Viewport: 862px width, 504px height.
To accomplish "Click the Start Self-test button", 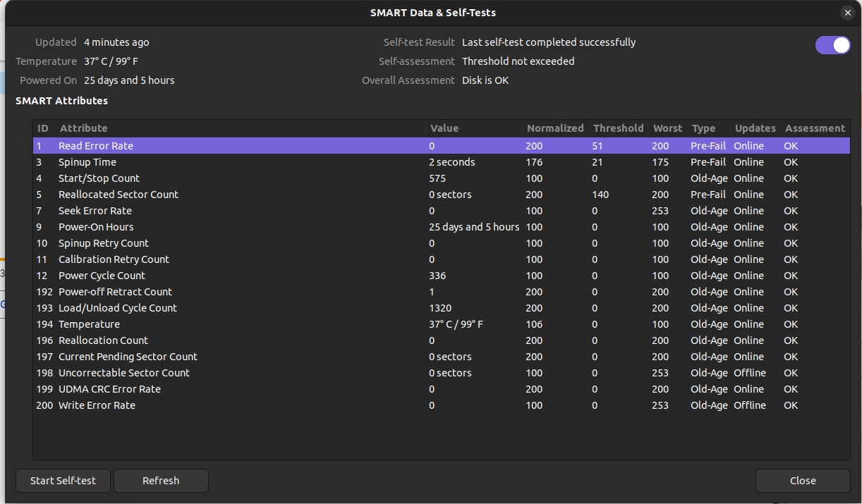I will 63,481.
